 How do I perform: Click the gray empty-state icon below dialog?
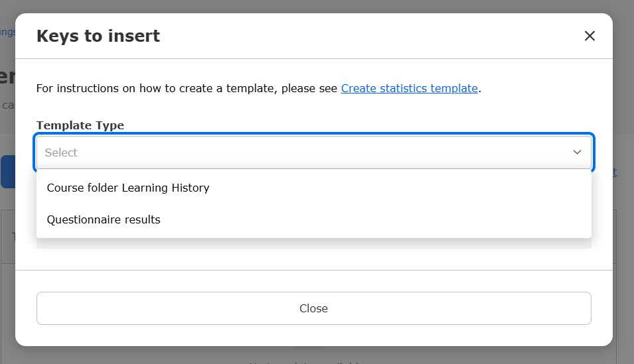coord(309,348)
